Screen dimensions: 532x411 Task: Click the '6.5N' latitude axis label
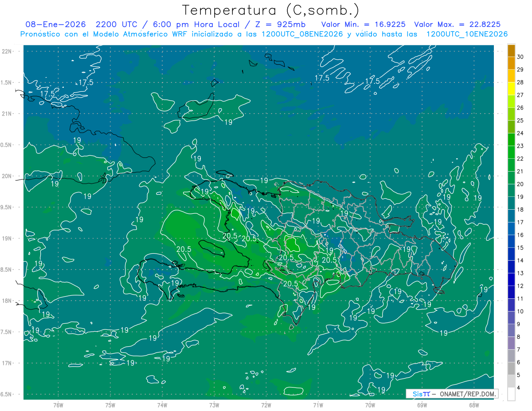(x=7, y=394)
